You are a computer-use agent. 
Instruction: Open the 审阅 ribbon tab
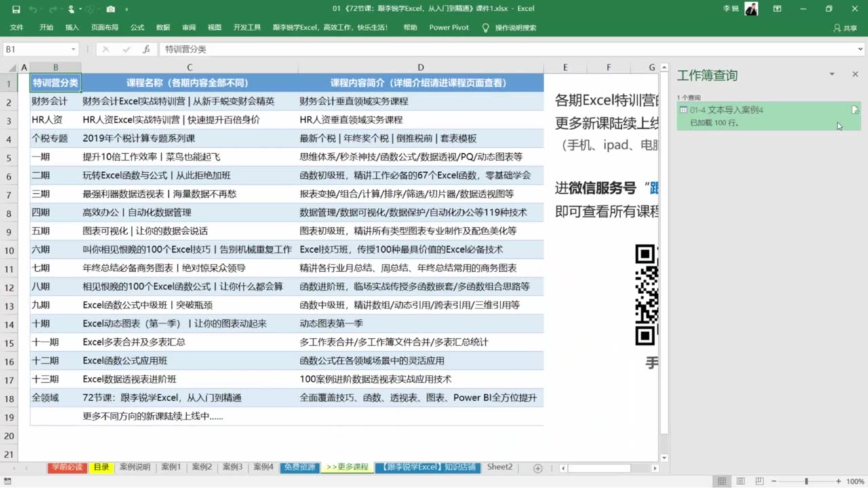click(189, 28)
